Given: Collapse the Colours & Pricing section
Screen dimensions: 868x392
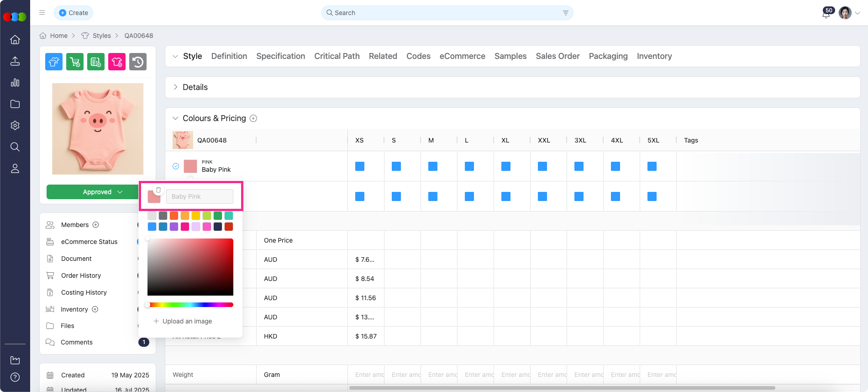Looking at the screenshot, I should click(175, 118).
